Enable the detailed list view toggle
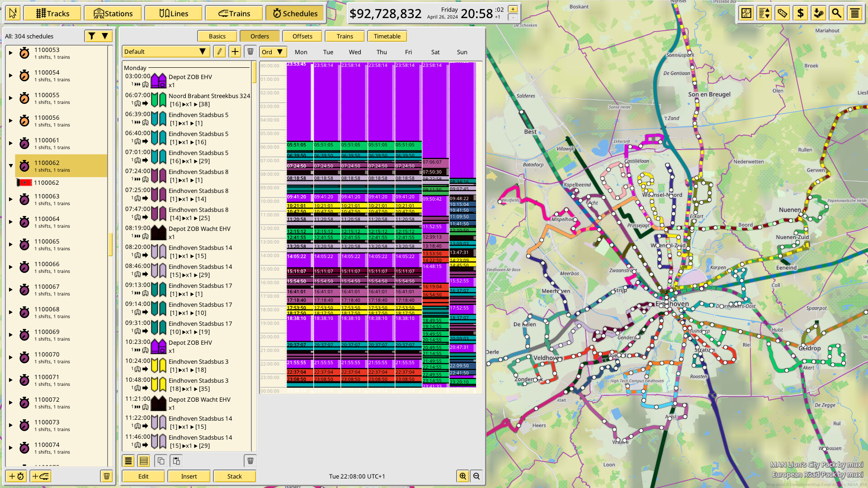This screenshot has width=868, height=488. (x=143, y=460)
